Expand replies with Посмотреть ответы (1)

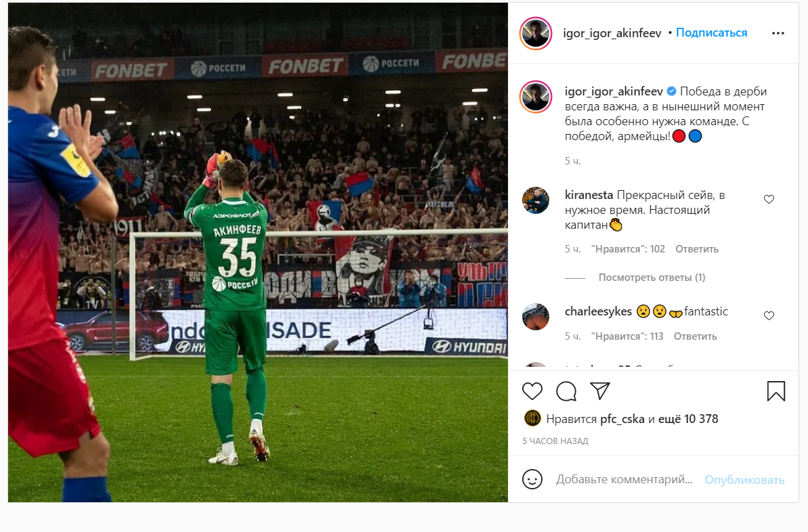pos(652,278)
